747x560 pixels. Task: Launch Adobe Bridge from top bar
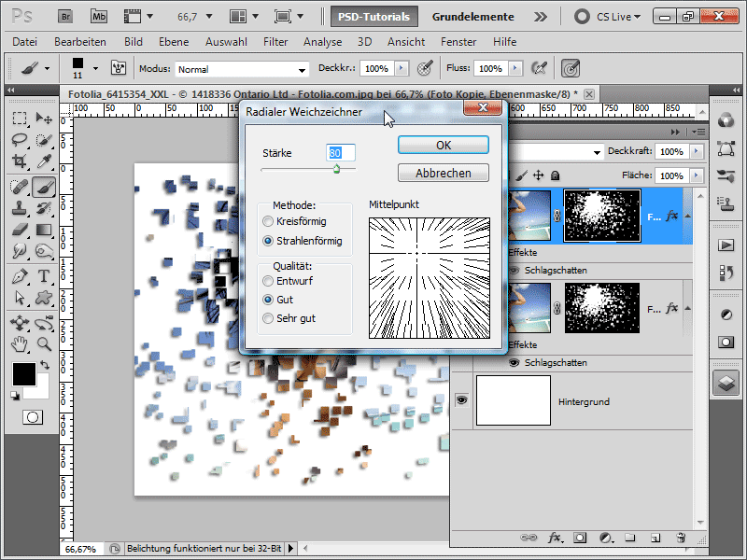pos(65,17)
